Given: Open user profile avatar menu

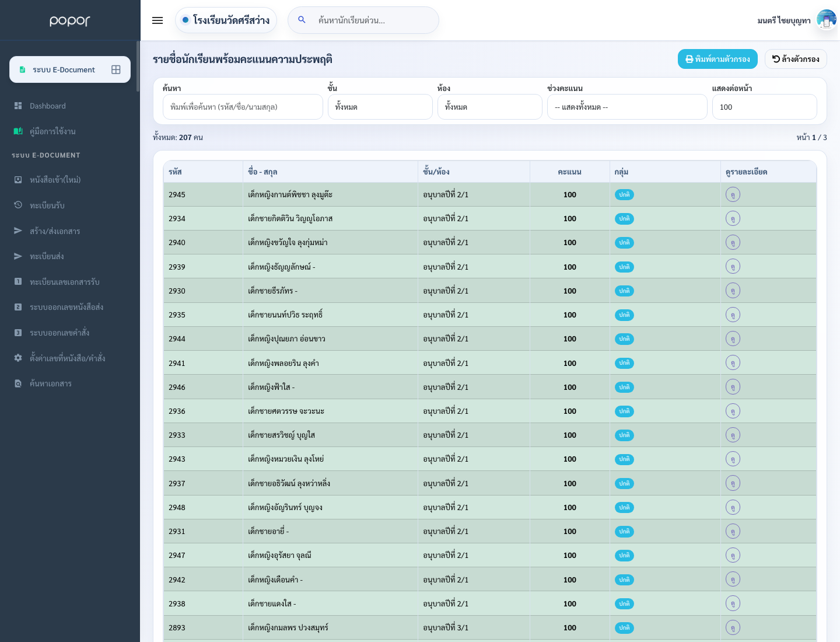Looking at the screenshot, I should 827,20.
